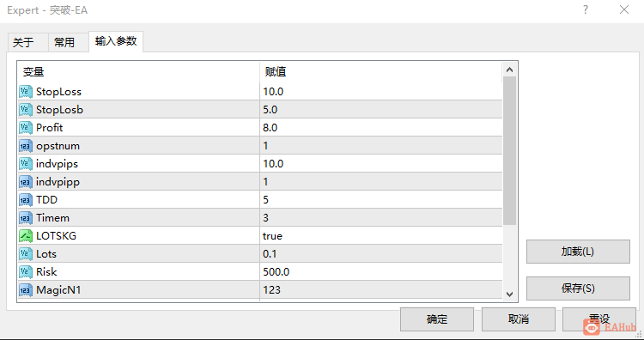Click scrollbar up arrow in parameter list
644x340 pixels.
[x=510, y=70]
